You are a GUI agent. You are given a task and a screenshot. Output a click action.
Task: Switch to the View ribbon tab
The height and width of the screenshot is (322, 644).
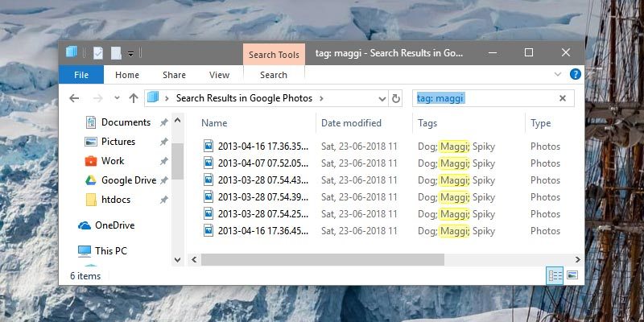tap(219, 75)
